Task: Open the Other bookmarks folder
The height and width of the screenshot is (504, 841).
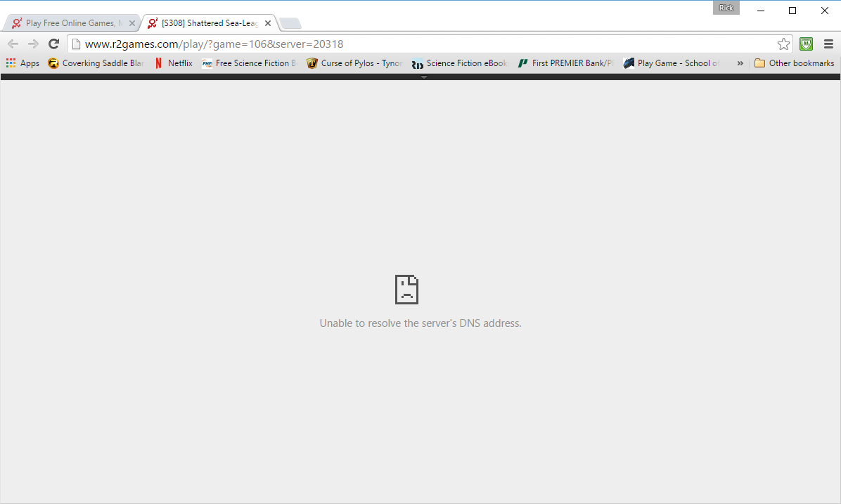Action: (794, 63)
